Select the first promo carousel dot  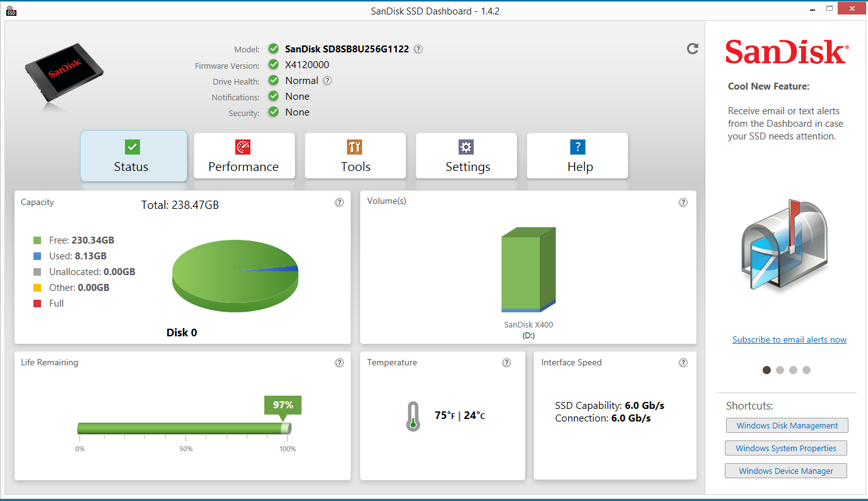766,370
